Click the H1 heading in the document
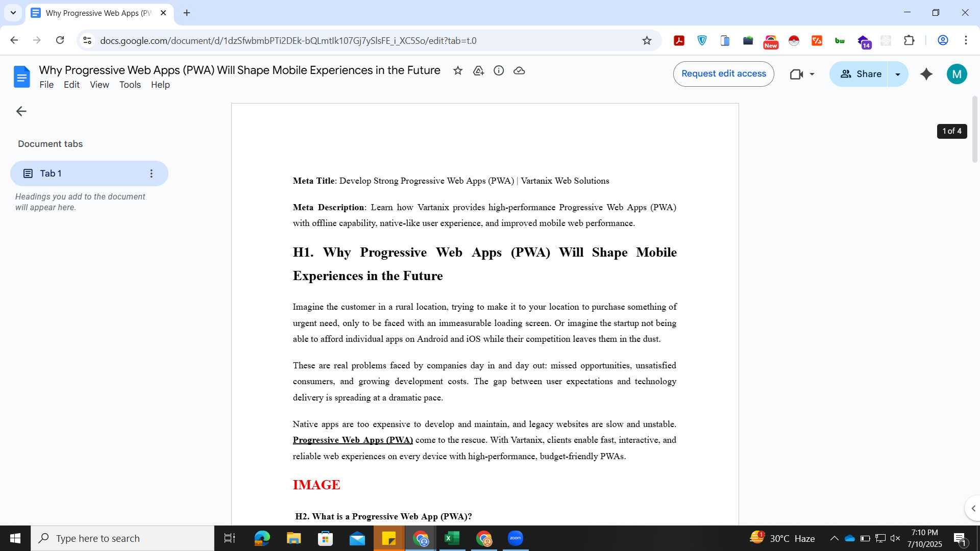This screenshot has height=551, width=980. [x=484, y=264]
